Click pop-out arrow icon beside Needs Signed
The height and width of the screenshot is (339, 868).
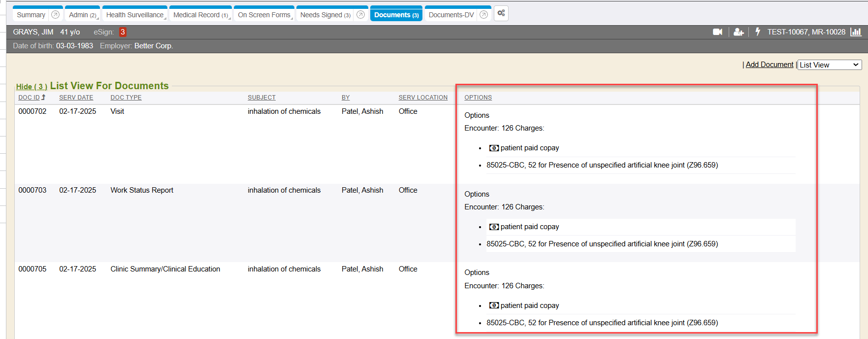pyautogui.click(x=360, y=15)
